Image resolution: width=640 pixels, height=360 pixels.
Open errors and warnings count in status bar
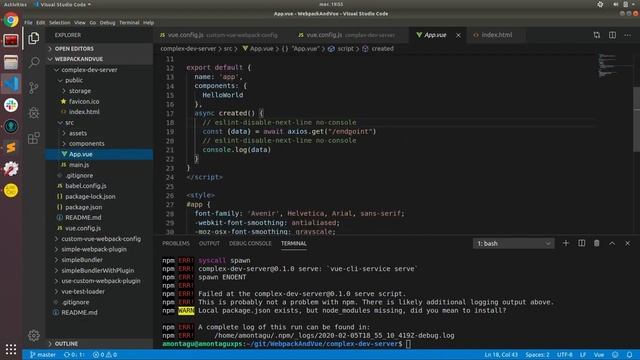105,355
